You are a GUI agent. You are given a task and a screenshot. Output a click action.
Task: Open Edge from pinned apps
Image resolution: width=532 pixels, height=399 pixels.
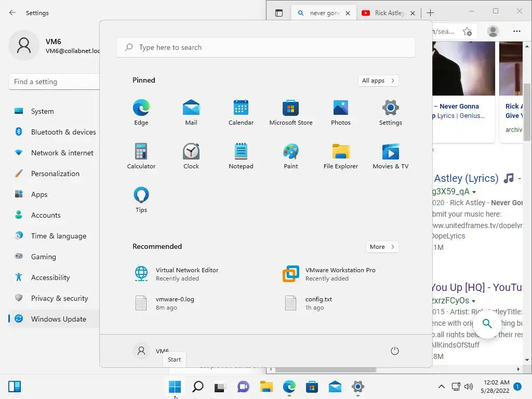tap(141, 112)
